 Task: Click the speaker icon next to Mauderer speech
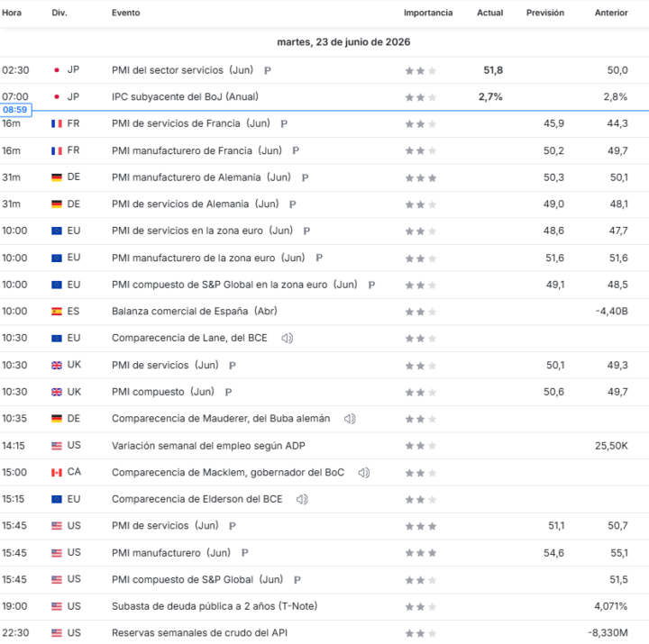[350, 419]
